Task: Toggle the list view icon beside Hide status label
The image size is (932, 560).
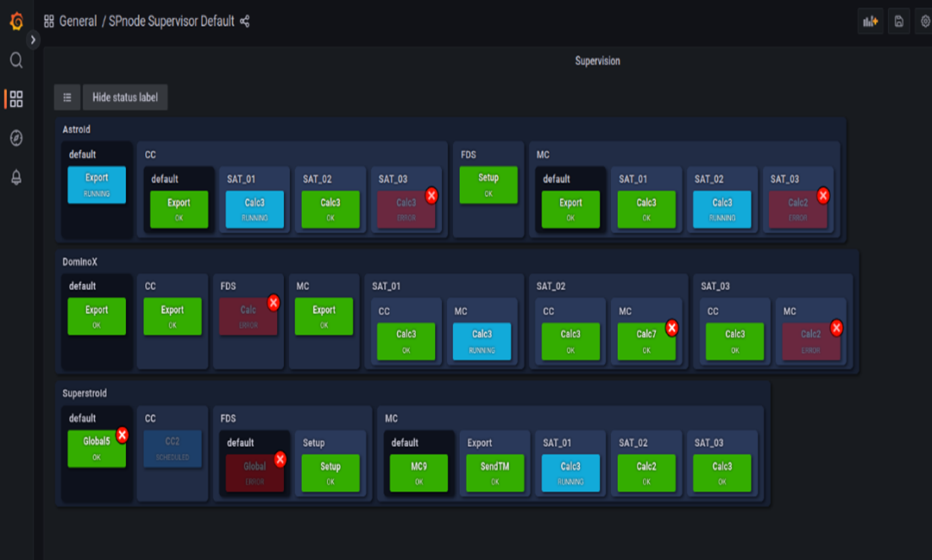Action: click(67, 97)
